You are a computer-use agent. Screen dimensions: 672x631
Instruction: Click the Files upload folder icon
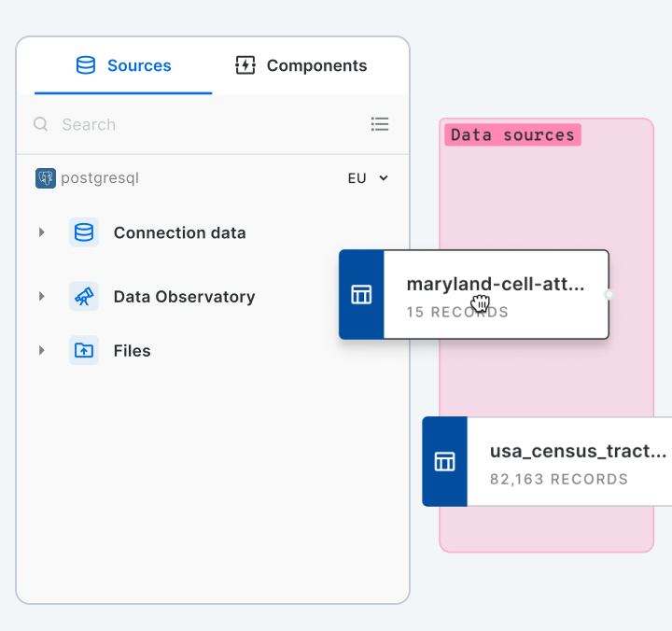point(84,351)
